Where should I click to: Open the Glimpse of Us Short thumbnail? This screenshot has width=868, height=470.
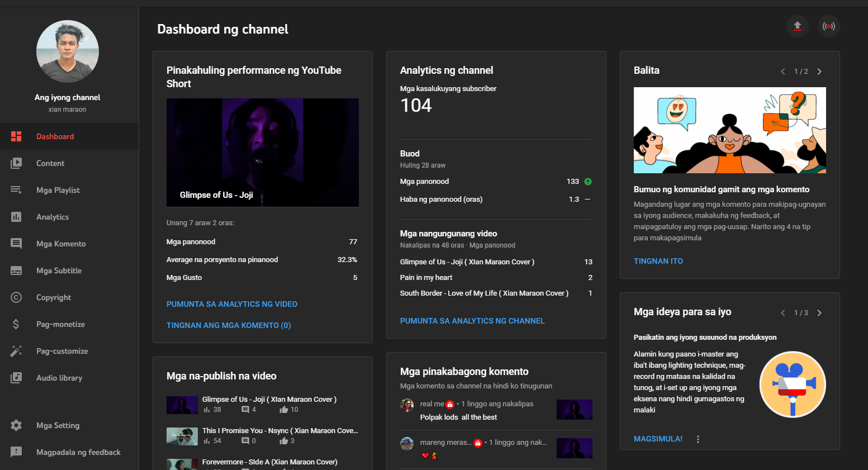[x=263, y=153]
